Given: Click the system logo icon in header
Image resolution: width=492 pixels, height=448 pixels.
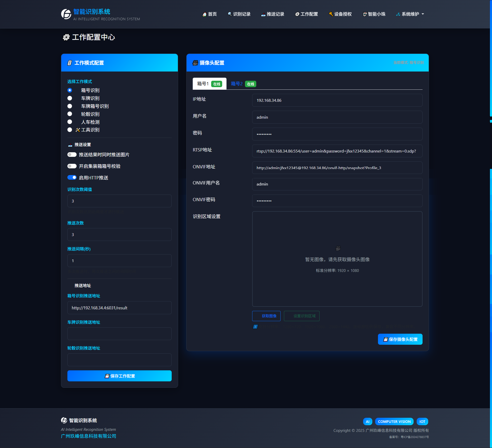Looking at the screenshot, I should [66, 14].
